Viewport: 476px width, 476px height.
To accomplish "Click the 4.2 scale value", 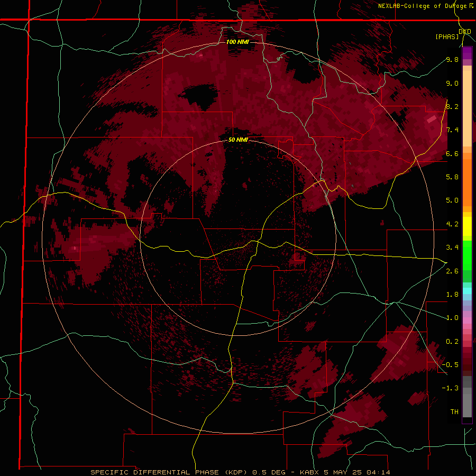I will (452, 224).
